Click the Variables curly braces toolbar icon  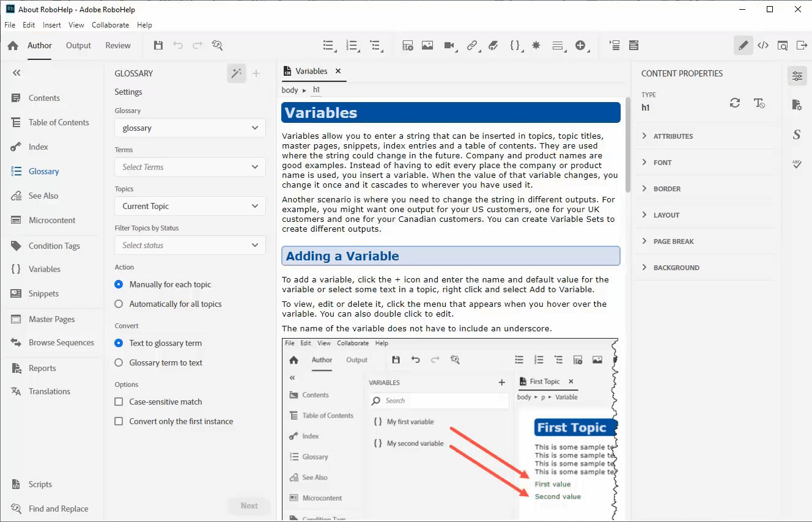click(515, 45)
